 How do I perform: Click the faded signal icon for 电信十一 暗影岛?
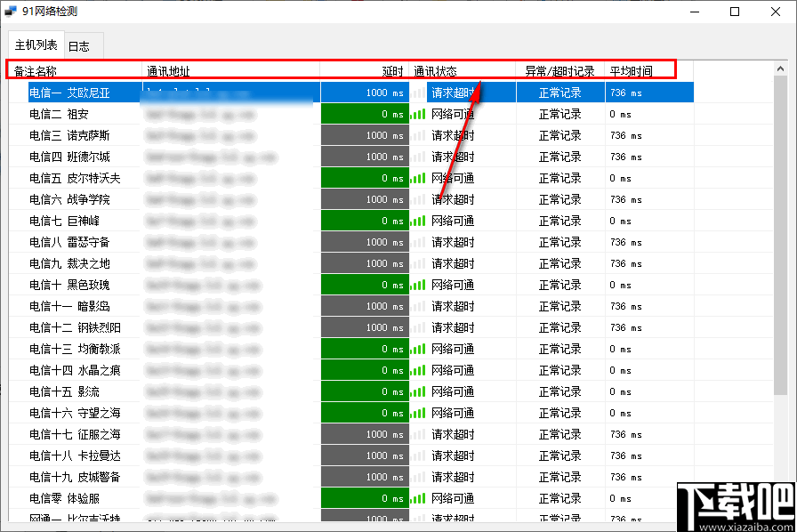coord(418,306)
